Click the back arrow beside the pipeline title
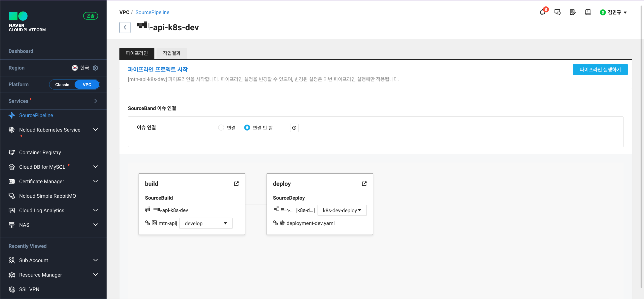The image size is (644, 299). tap(125, 27)
